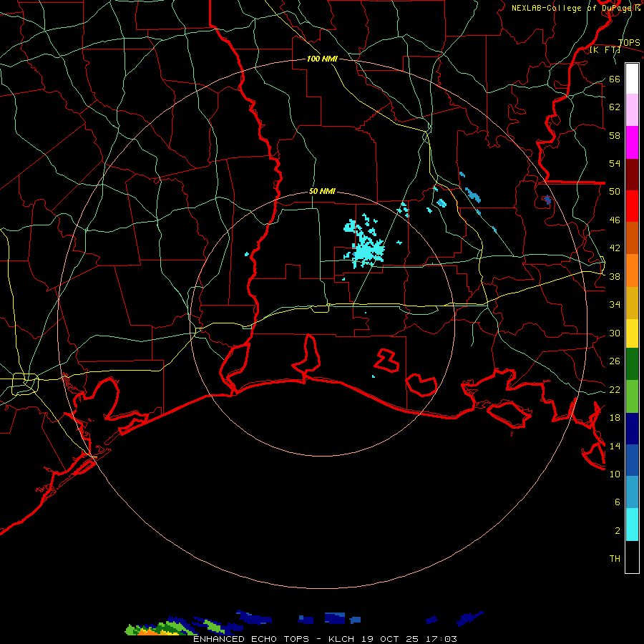Click the yellow legend swatch
The image size is (644, 644).
(632, 333)
